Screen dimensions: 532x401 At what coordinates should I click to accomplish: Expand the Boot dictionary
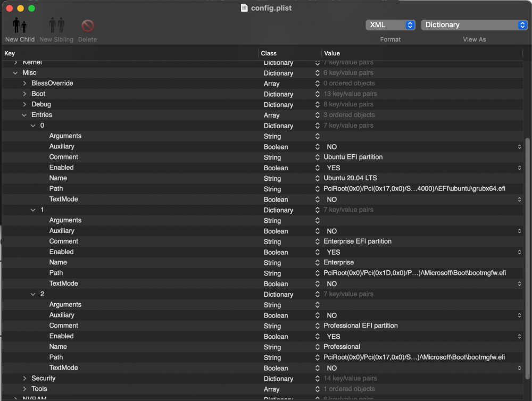[x=24, y=94]
